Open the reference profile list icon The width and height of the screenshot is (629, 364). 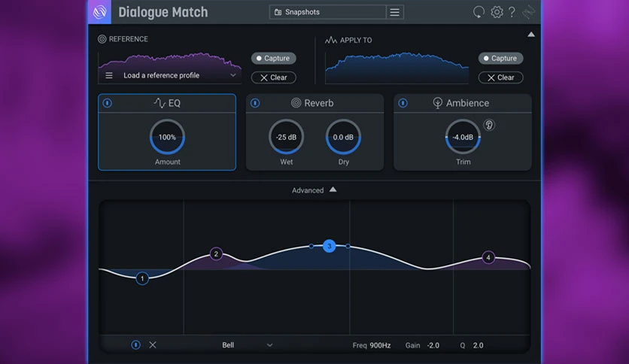(109, 75)
